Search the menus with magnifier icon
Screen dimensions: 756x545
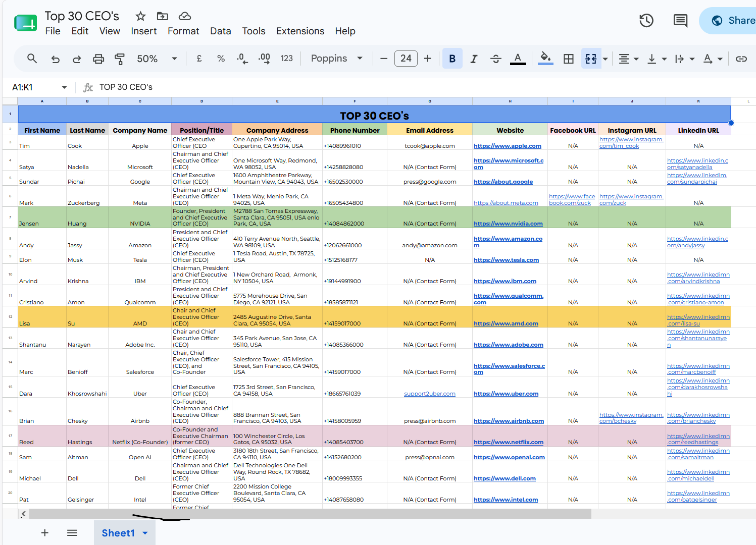[32, 59]
